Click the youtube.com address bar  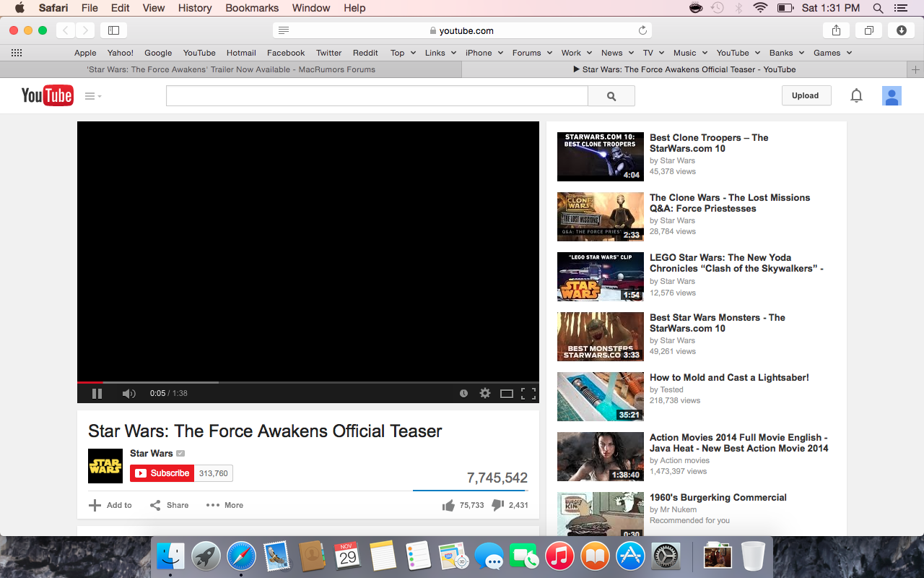tap(462, 30)
